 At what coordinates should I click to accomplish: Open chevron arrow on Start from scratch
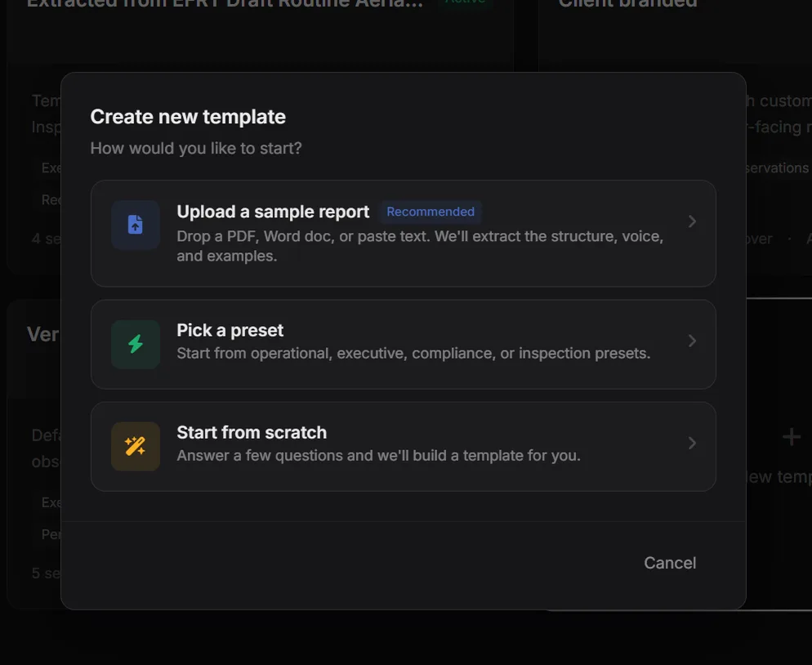(x=692, y=443)
